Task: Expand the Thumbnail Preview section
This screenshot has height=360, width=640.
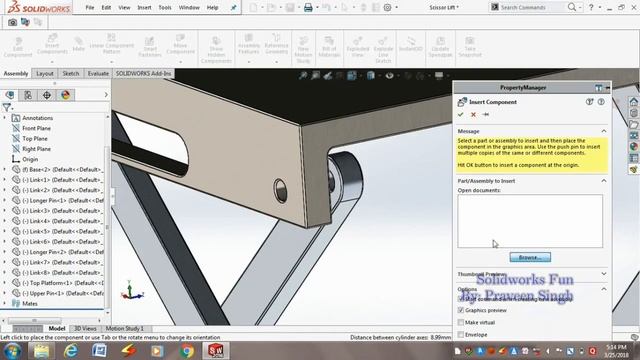Action: 604,274
